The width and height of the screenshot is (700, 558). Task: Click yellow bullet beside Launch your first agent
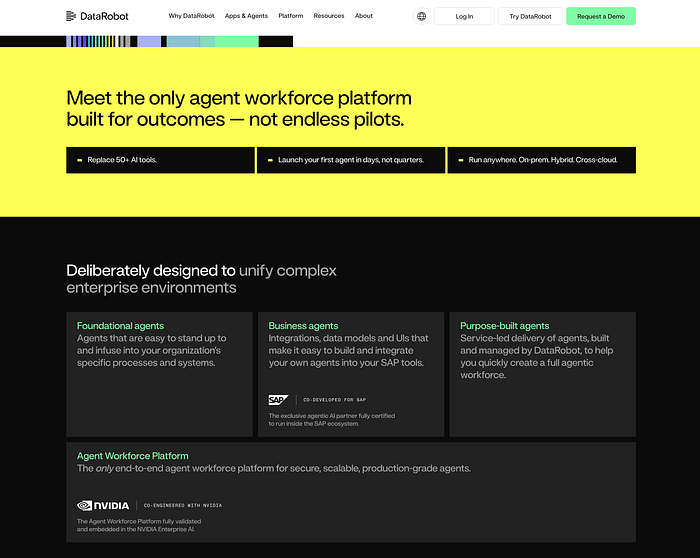[x=270, y=160]
